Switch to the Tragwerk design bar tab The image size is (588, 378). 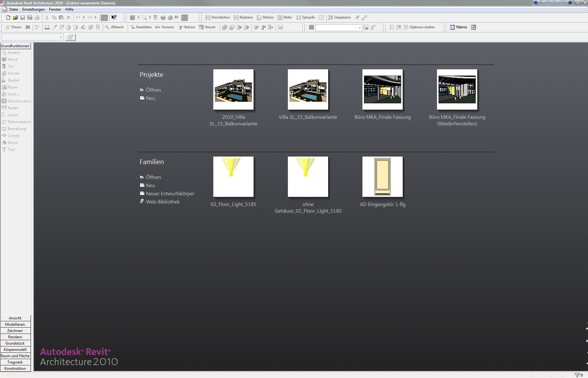click(x=15, y=362)
